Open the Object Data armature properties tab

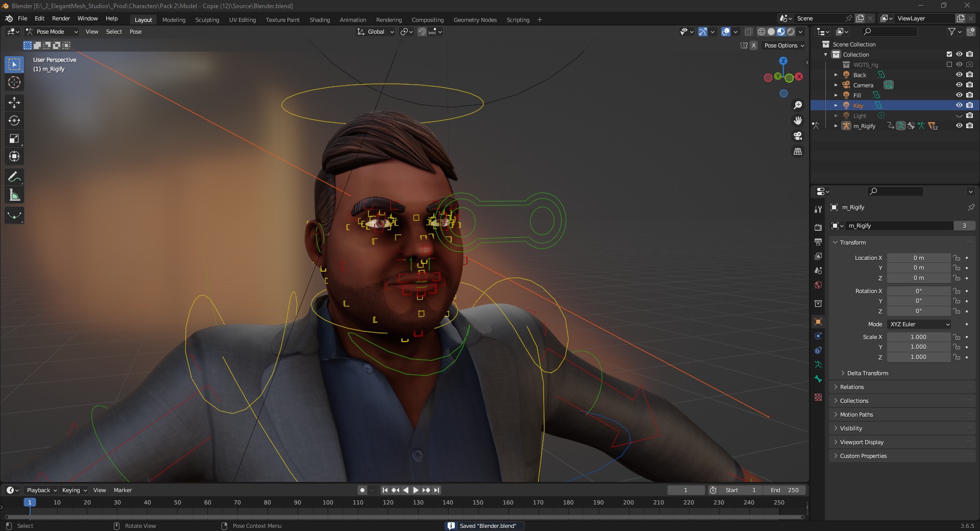818,365
